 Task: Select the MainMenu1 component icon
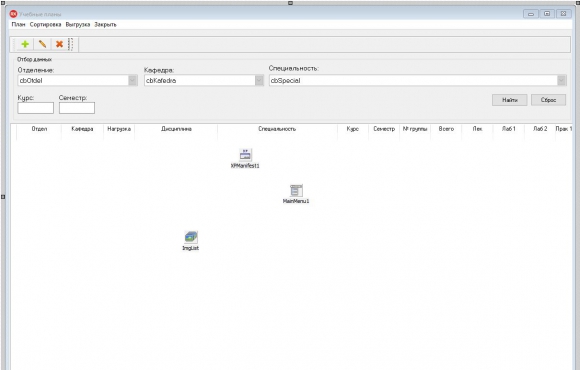(x=296, y=190)
